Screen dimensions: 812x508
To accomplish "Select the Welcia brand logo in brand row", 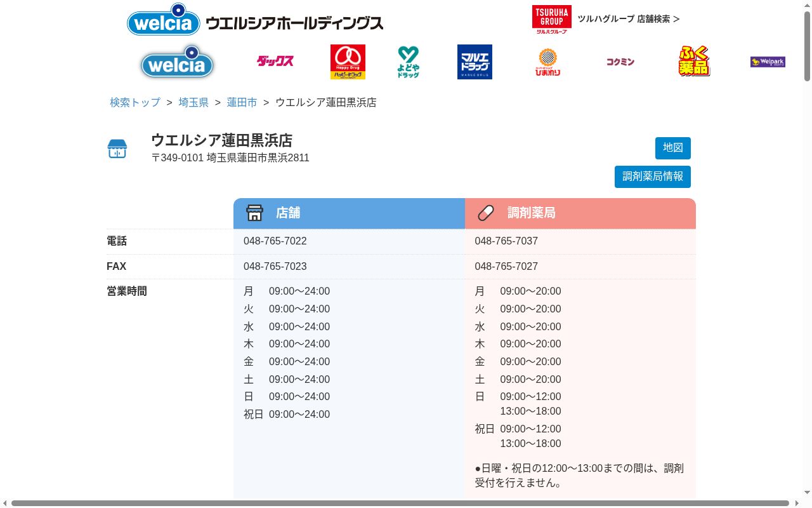I will 177,62.
